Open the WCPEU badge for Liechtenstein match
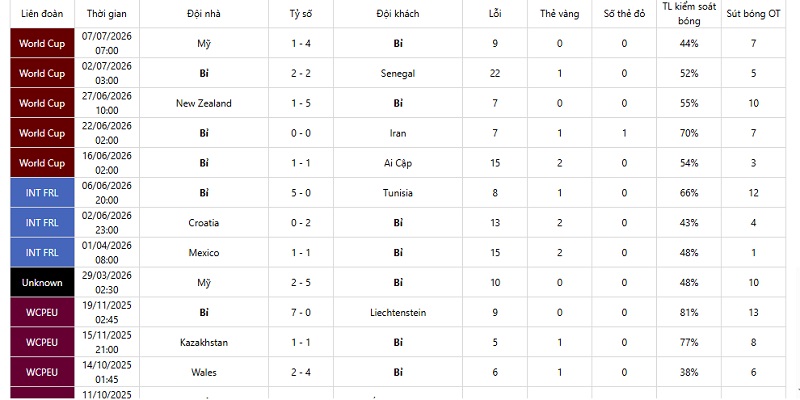The image size is (800, 400). 42,312
